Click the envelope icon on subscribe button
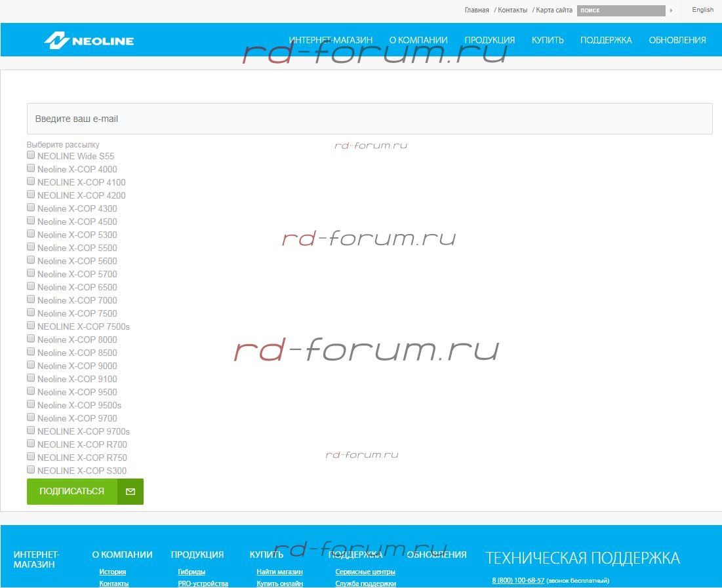Screen dimensions: 722x588 pos(130,492)
